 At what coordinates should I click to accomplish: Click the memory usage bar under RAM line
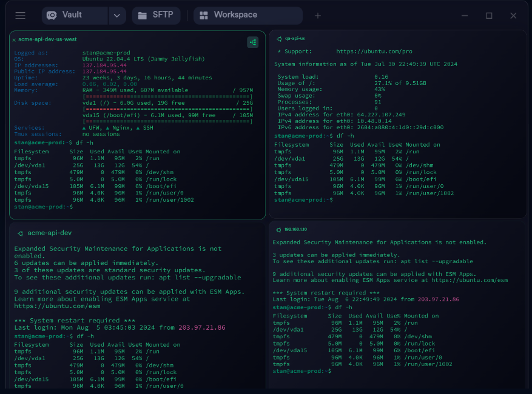coord(167,96)
